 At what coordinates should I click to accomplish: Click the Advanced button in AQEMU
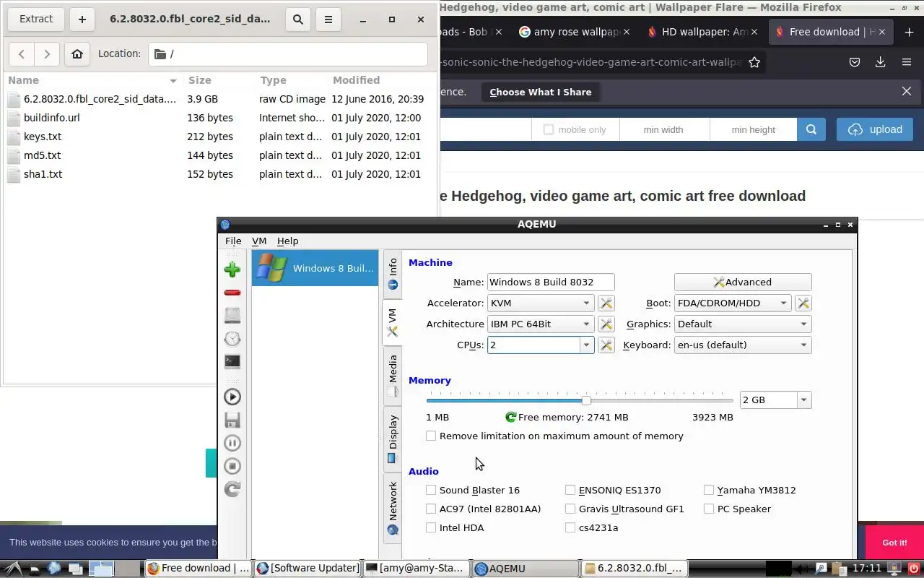pyautogui.click(x=743, y=282)
